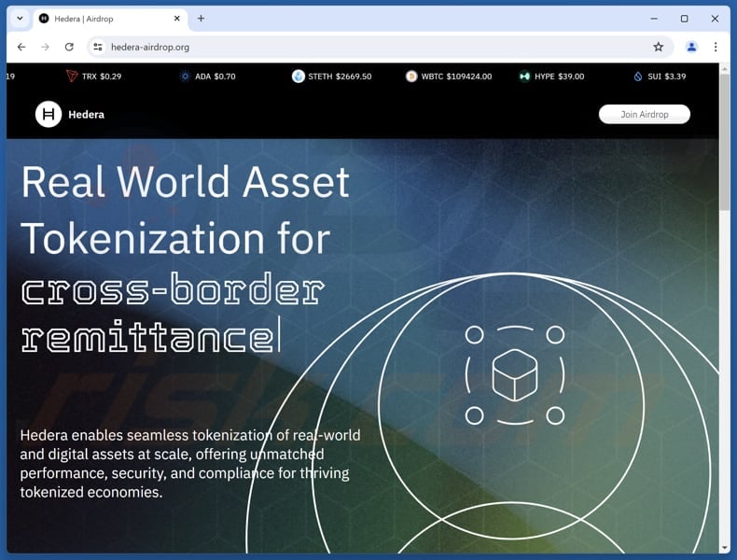This screenshot has width=737, height=560.
Task: Select the ADA $0.70 price text
Action: coord(216,77)
